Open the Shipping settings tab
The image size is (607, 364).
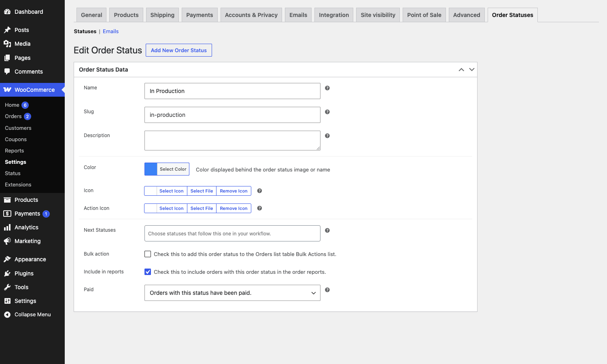coord(162,15)
